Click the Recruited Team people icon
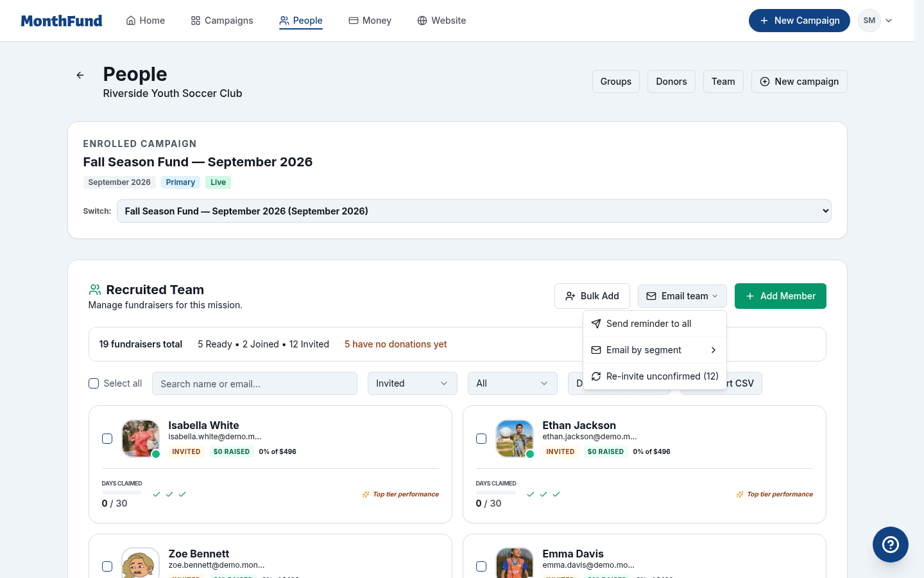 pos(95,290)
